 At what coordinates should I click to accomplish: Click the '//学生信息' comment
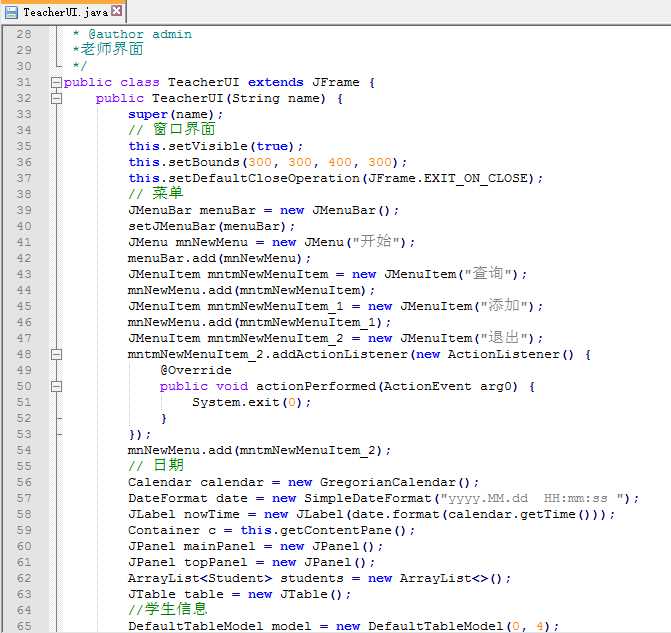tap(167, 609)
